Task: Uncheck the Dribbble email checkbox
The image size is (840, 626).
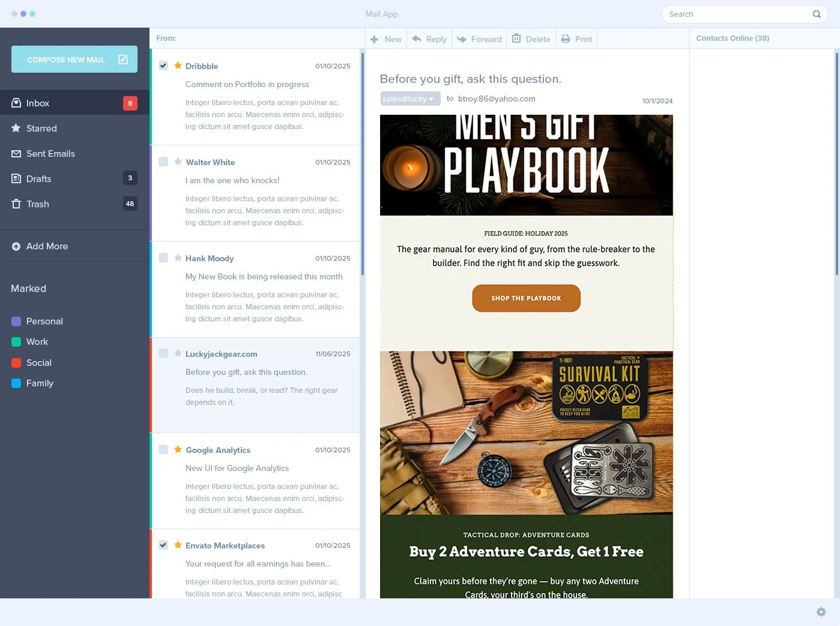Action: click(163, 65)
